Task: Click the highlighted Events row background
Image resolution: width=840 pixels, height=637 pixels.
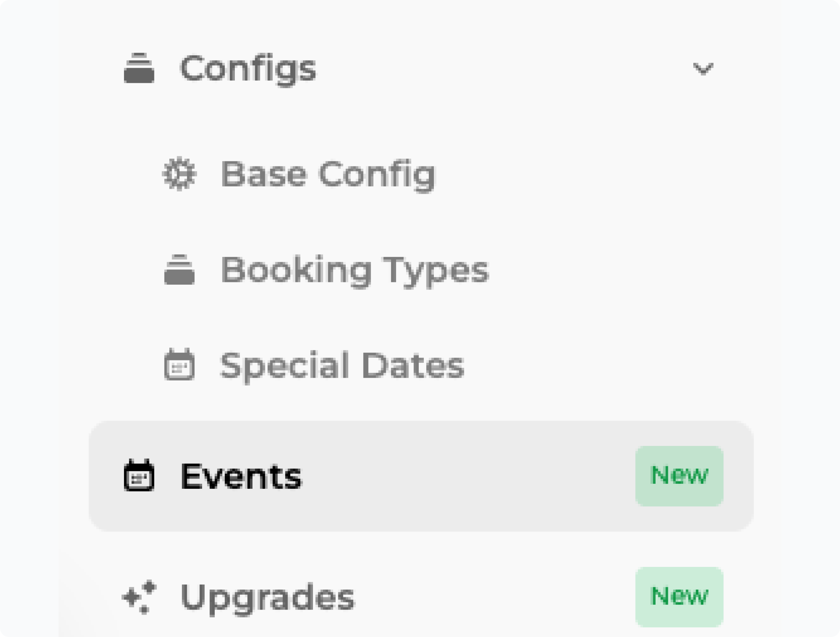Action: [462, 476]
